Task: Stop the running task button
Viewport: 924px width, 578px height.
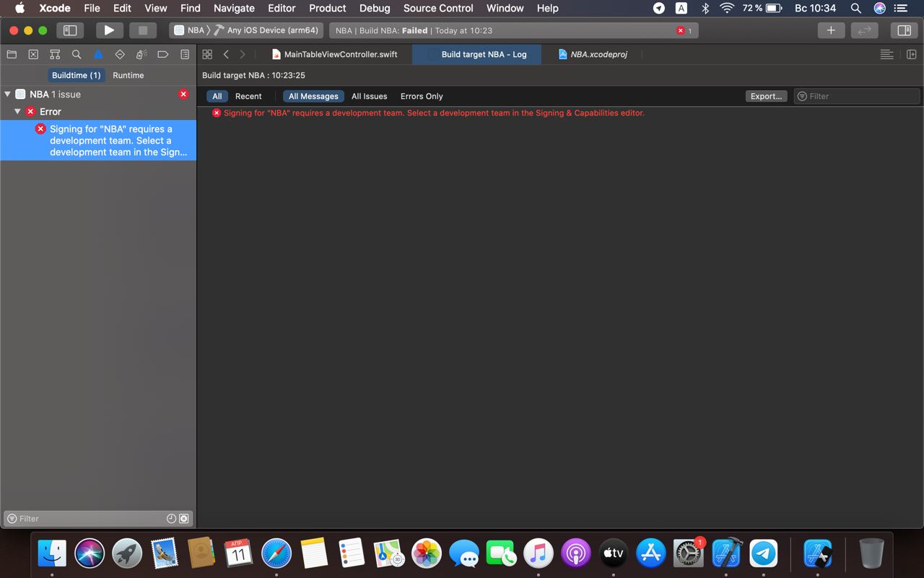Action: (142, 30)
